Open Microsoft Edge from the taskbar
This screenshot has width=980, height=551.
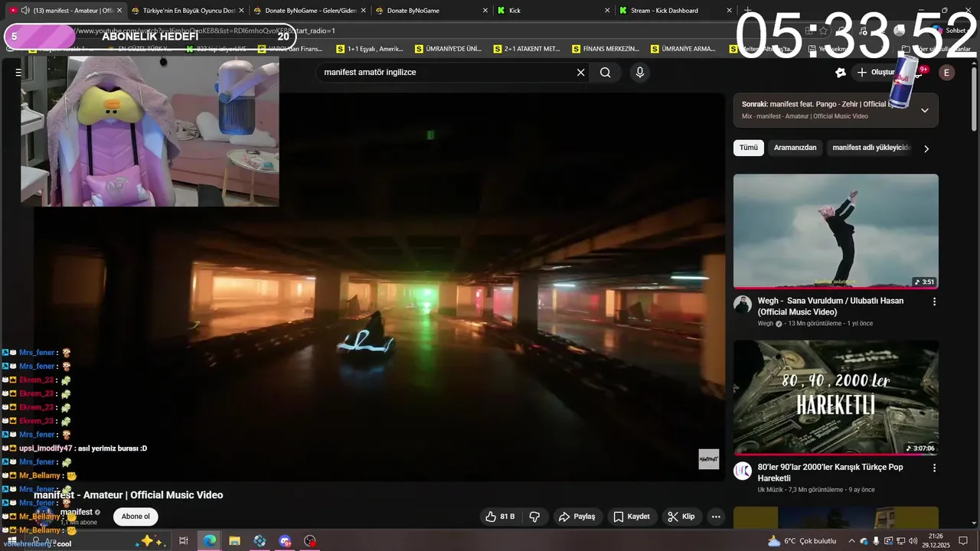tap(209, 541)
